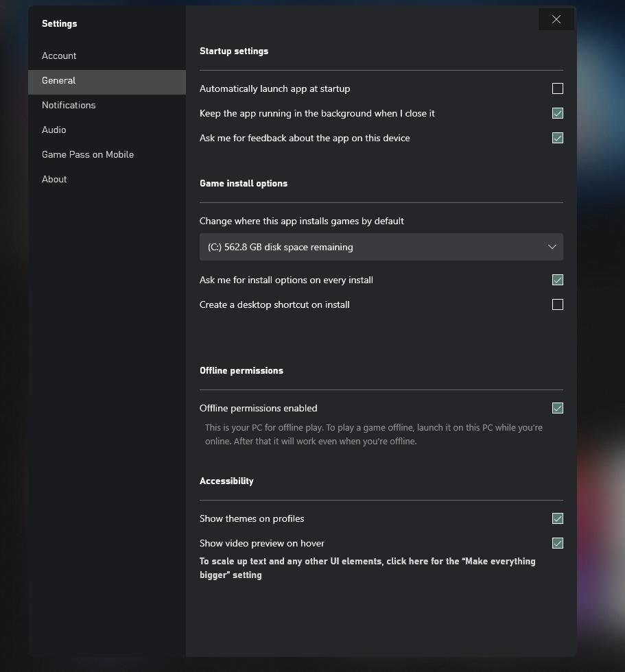Click the Create a desktop shortcut on install label
The width and height of the screenshot is (625, 672).
(274, 304)
